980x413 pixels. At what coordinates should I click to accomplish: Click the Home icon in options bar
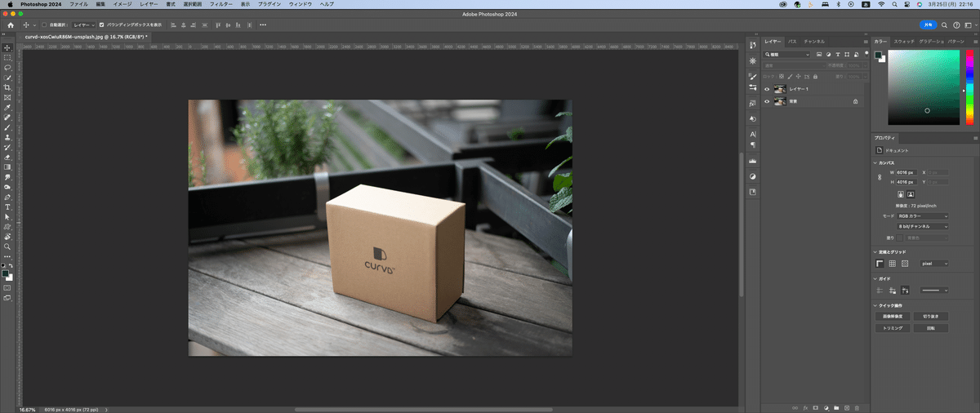click(11, 24)
